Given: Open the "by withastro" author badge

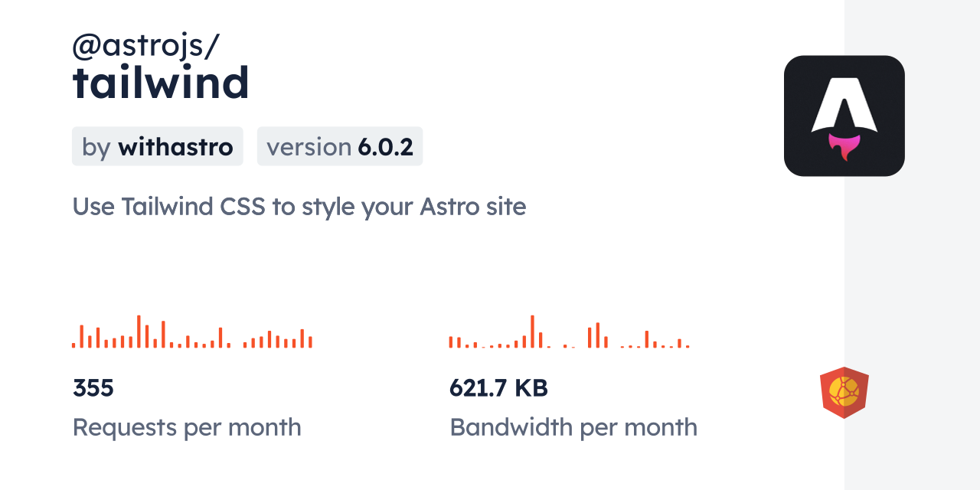Looking at the screenshot, I should [x=158, y=146].
